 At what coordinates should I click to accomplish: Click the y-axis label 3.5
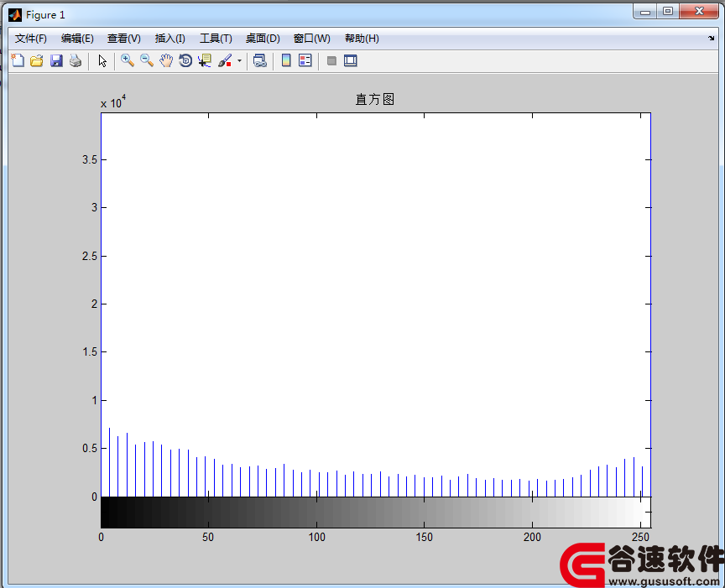pyautogui.click(x=90, y=160)
